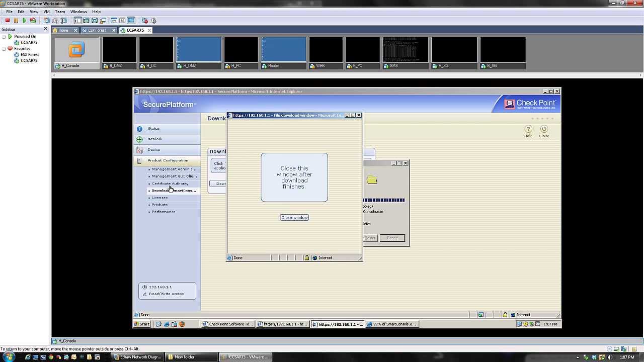Open Licenses link in sidebar
Viewport: 644px width, 362px height.
tap(159, 198)
